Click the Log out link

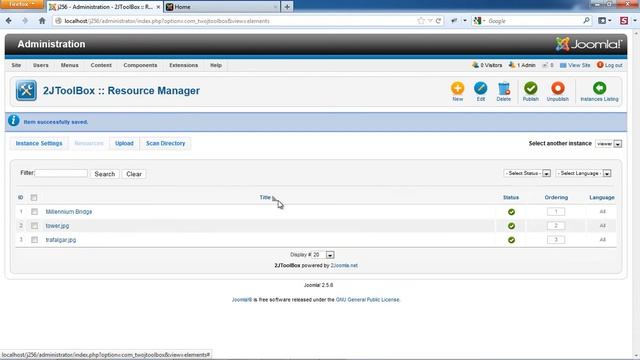pyautogui.click(x=610, y=65)
